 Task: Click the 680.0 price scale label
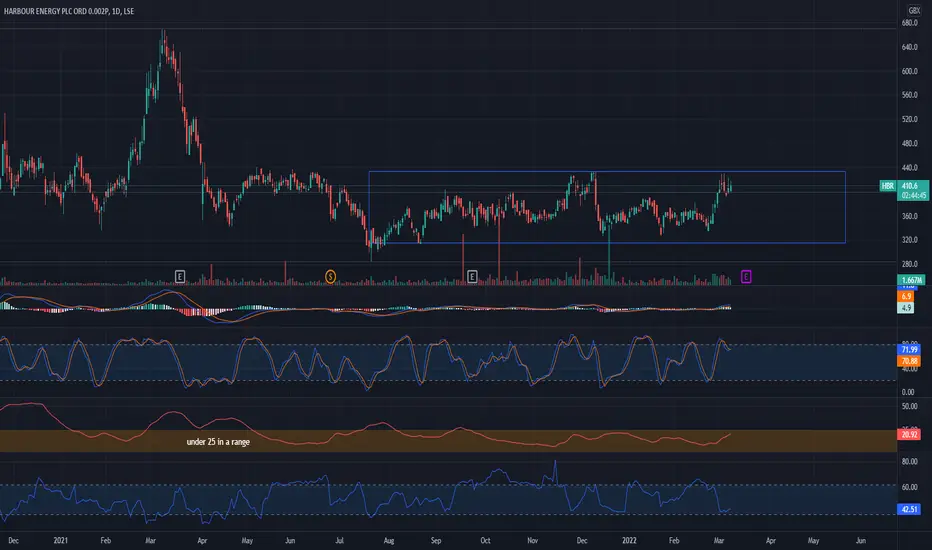pyautogui.click(x=910, y=23)
